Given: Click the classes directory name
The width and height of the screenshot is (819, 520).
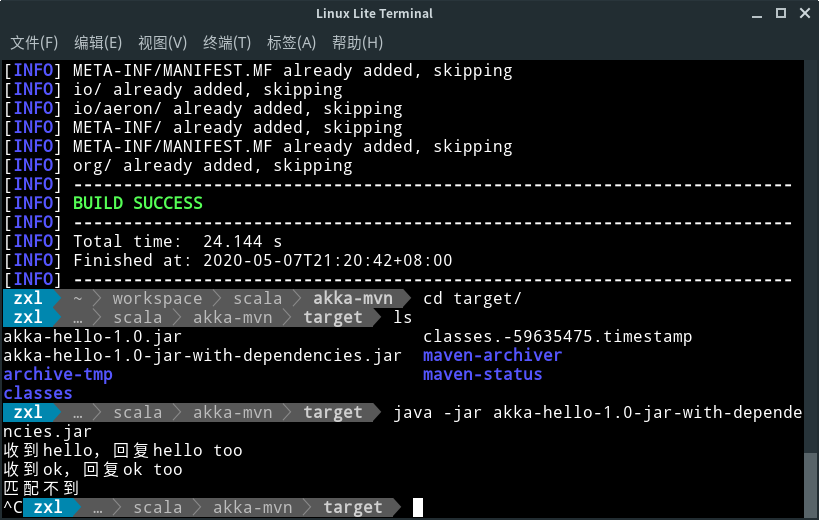Looking at the screenshot, I should click(38, 393).
